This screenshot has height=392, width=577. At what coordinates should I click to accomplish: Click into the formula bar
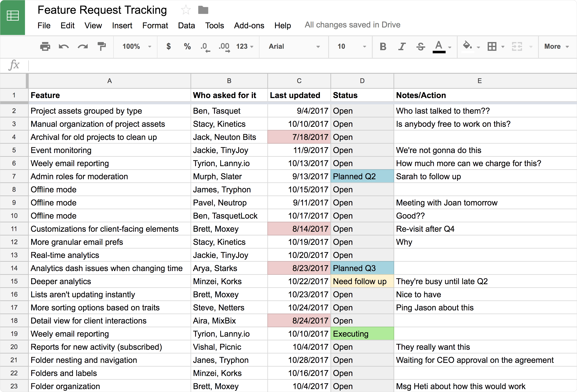click(302, 66)
